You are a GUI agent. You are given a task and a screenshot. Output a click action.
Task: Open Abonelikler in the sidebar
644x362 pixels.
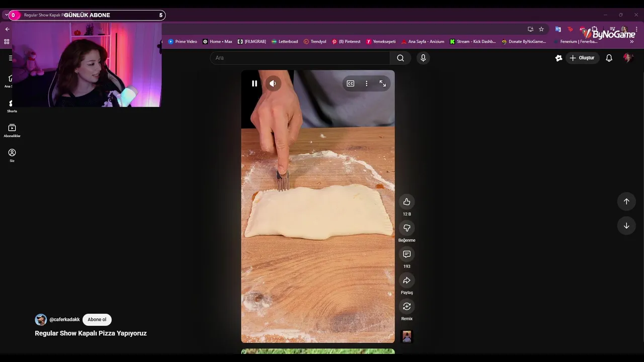pyautogui.click(x=12, y=131)
